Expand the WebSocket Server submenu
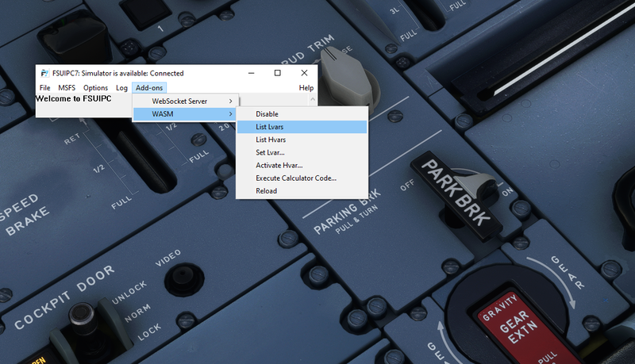The height and width of the screenshot is (364, 635). click(186, 102)
